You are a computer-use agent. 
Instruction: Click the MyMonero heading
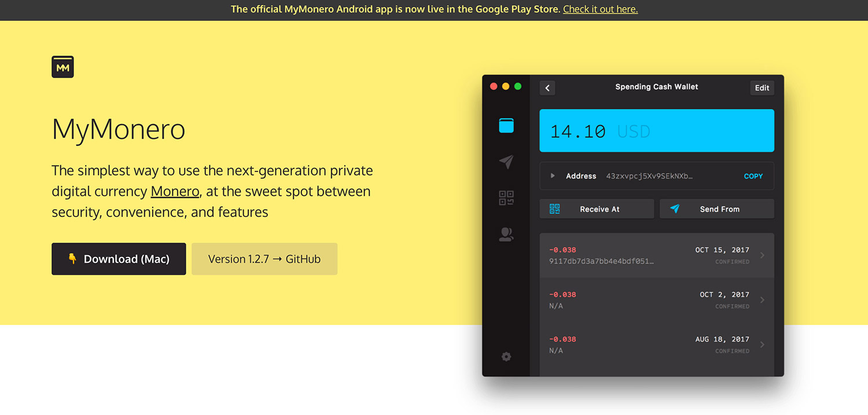[x=119, y=128]
